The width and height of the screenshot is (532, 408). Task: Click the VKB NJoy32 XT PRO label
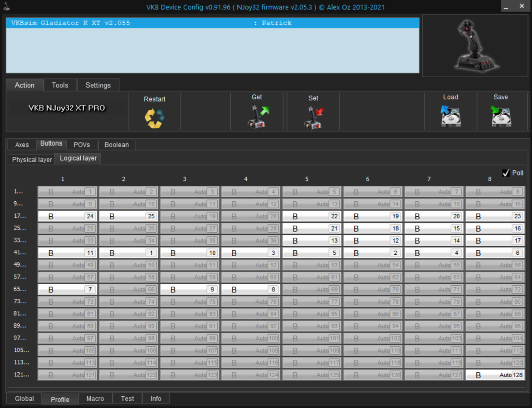tap(67, 108)
